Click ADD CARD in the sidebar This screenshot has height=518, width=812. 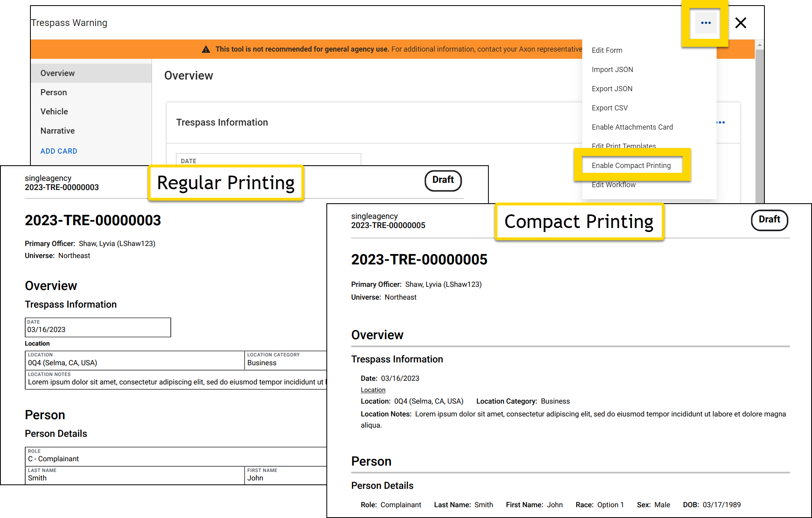59,151
